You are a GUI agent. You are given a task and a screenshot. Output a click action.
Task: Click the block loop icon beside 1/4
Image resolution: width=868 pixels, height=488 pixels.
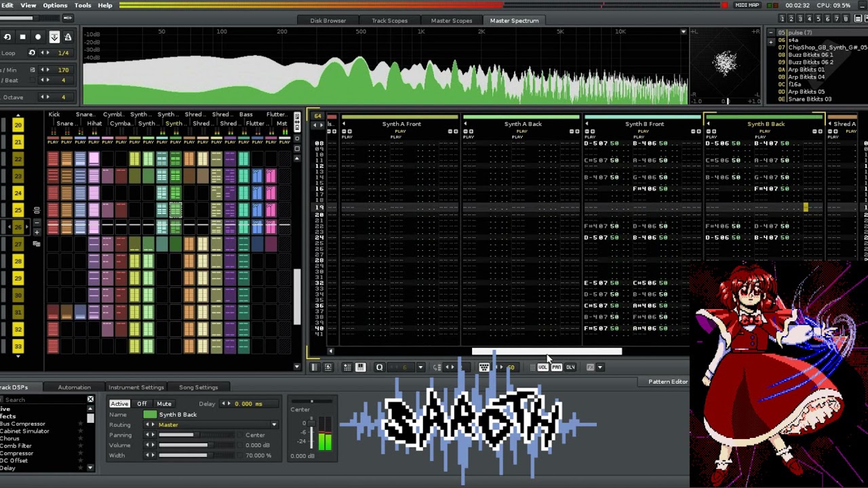(x=32, y=53)
